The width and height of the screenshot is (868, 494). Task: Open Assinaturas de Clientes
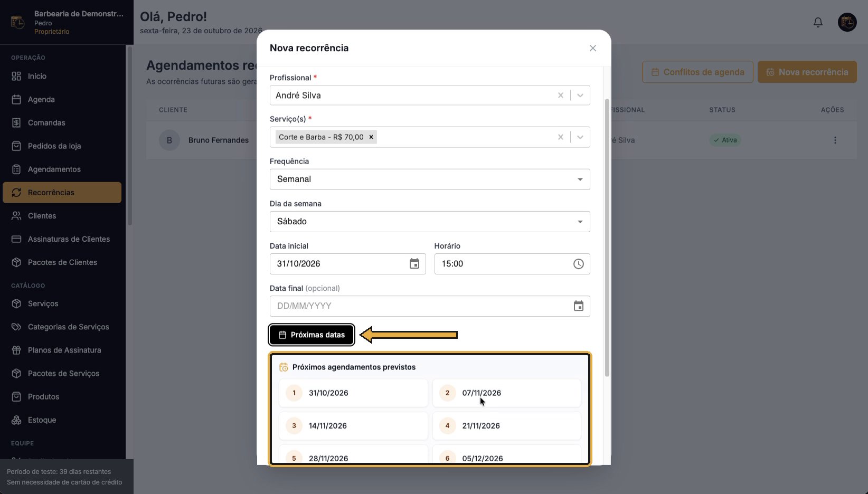(62, 239)
